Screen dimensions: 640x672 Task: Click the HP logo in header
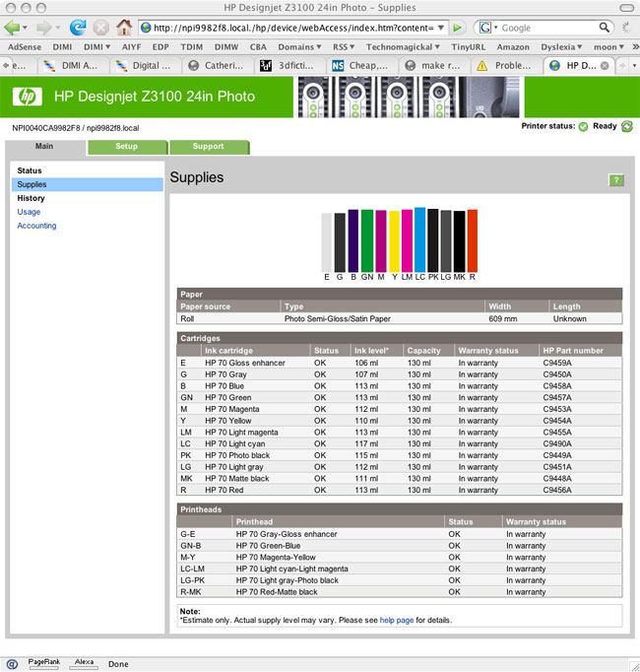pos(28,97)
